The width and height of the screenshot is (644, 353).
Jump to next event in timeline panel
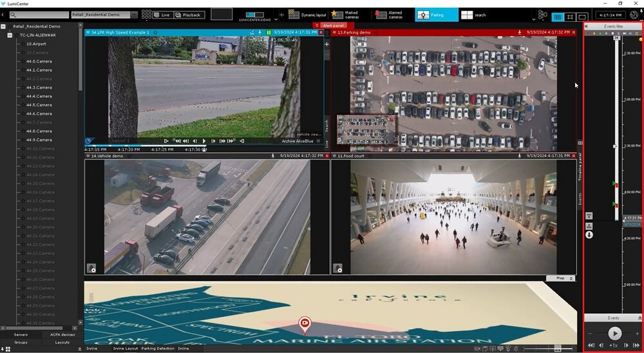click(x=636, y=346)
